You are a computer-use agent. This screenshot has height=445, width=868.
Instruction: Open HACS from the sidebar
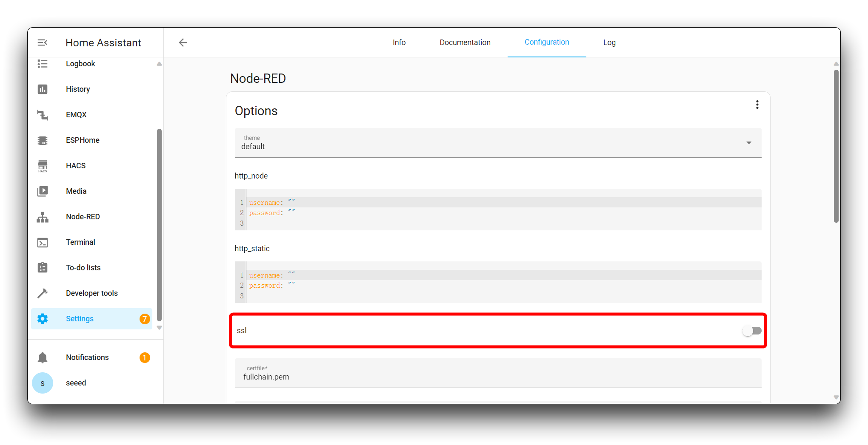[x=92, y=166]
